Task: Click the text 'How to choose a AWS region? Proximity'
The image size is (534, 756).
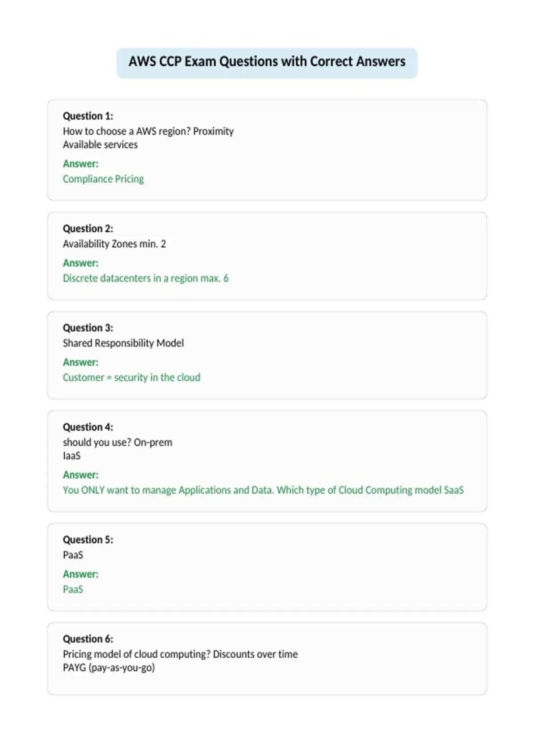Action: pyautogui.click(x=148, y=131)
